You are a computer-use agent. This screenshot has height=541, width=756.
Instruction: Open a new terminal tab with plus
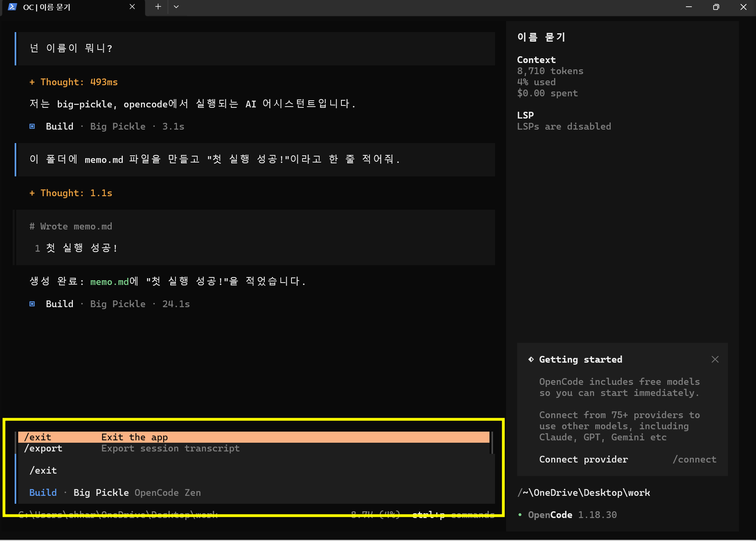tap(158, 7)
